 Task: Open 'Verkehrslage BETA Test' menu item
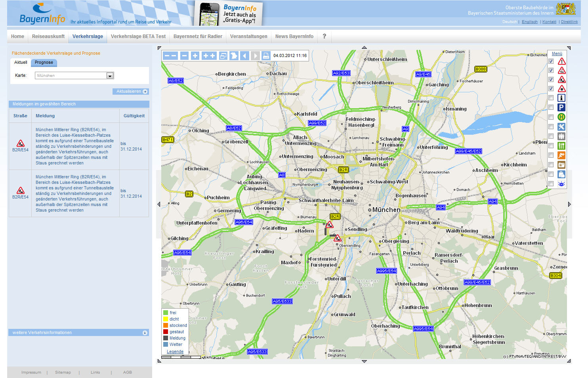[138, 36]
